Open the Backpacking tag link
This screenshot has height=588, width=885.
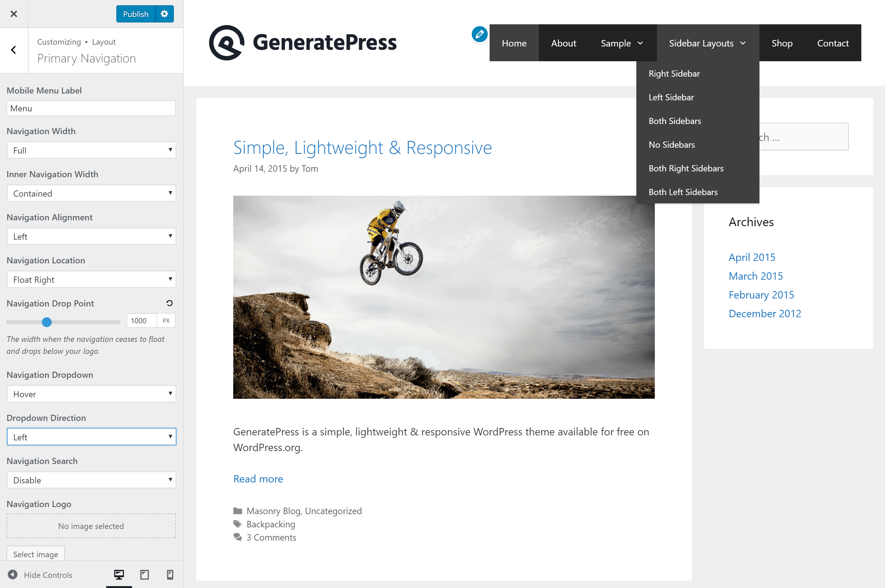271,524
